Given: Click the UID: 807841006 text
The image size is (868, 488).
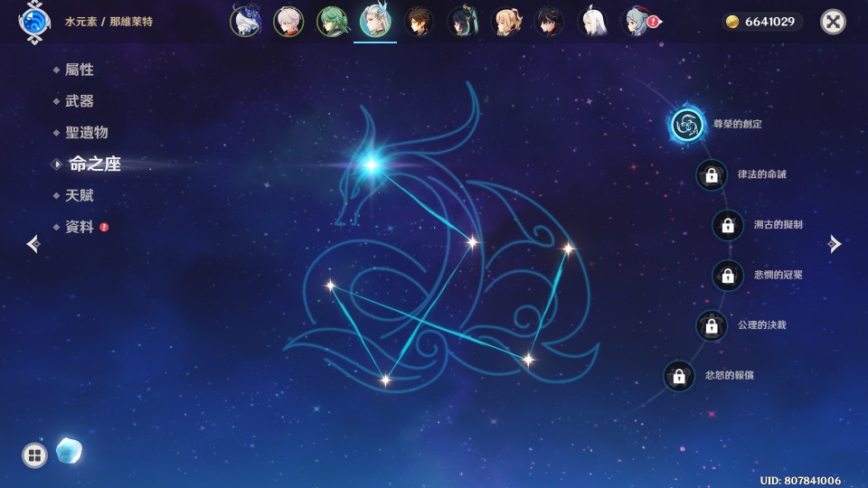Looking at the screenshot, I should point(800,480).
